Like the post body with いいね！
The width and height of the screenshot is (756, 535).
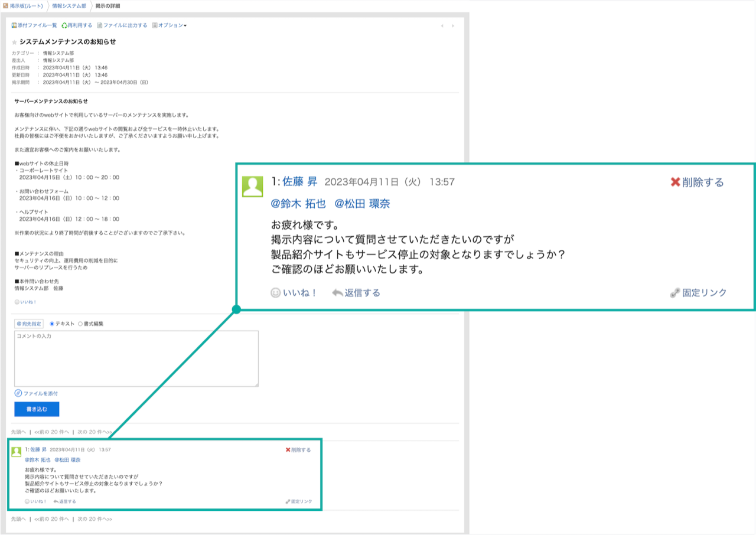point(25,302)
